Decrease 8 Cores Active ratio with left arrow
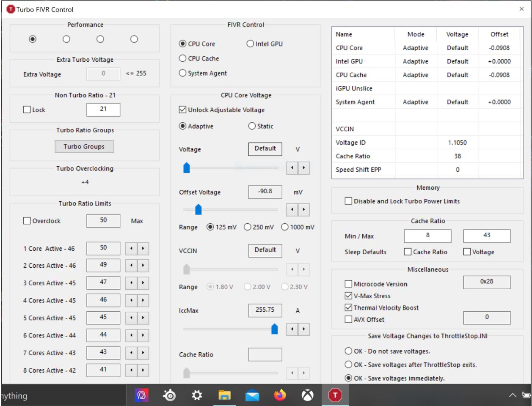Screen dimensions: 532x406 click(x=132, y=371)
